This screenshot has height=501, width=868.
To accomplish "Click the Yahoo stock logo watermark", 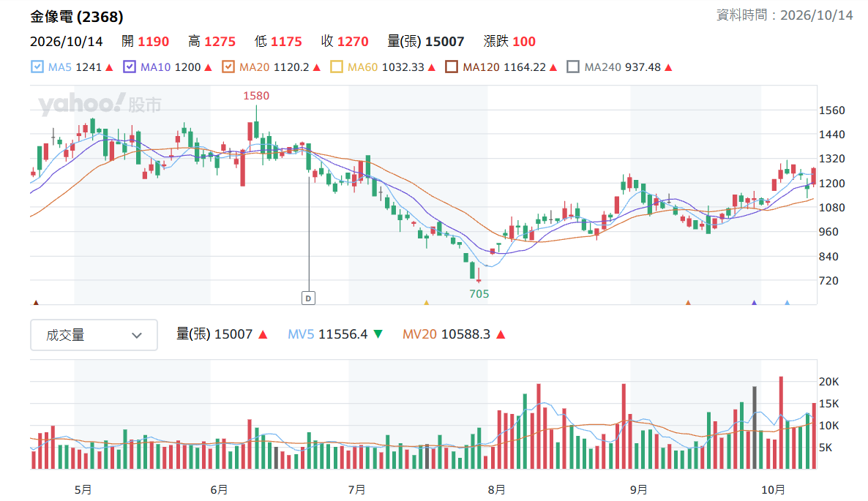I will tap(100, 104).
